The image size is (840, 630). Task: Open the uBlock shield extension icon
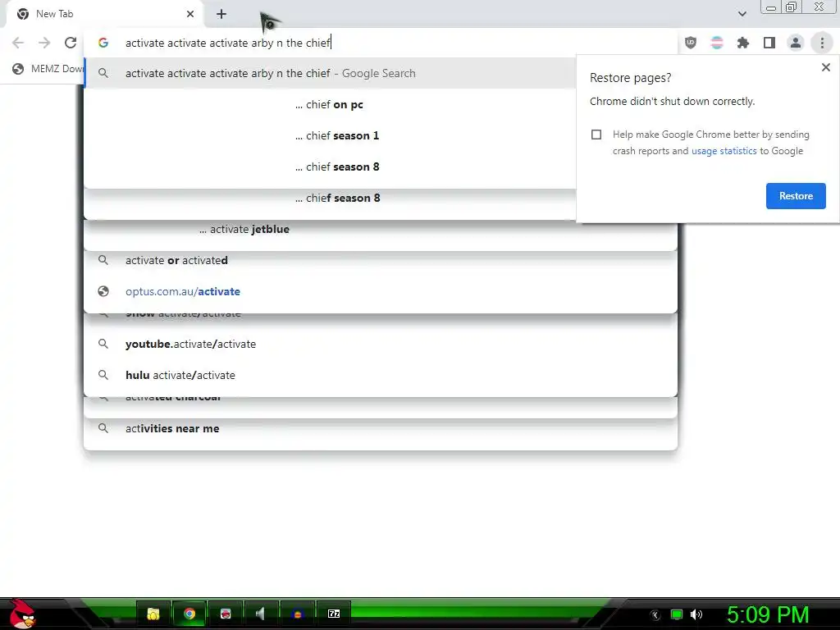tap(691, 43)
